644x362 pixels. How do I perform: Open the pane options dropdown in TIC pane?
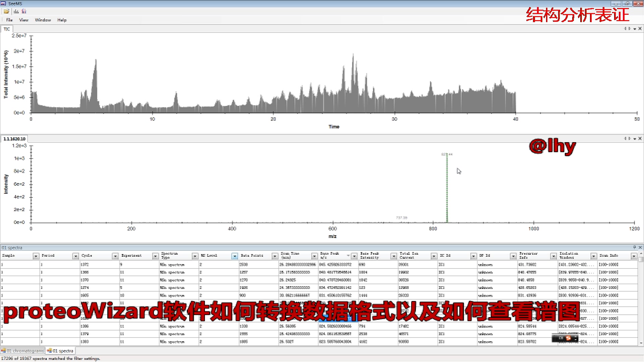click(x=635, y=29)
